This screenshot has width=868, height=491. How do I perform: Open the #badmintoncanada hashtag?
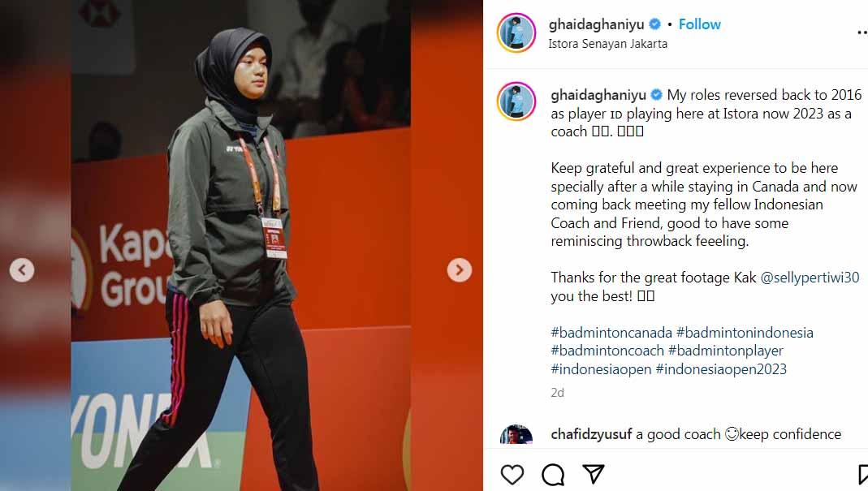[x=611, y=333]
